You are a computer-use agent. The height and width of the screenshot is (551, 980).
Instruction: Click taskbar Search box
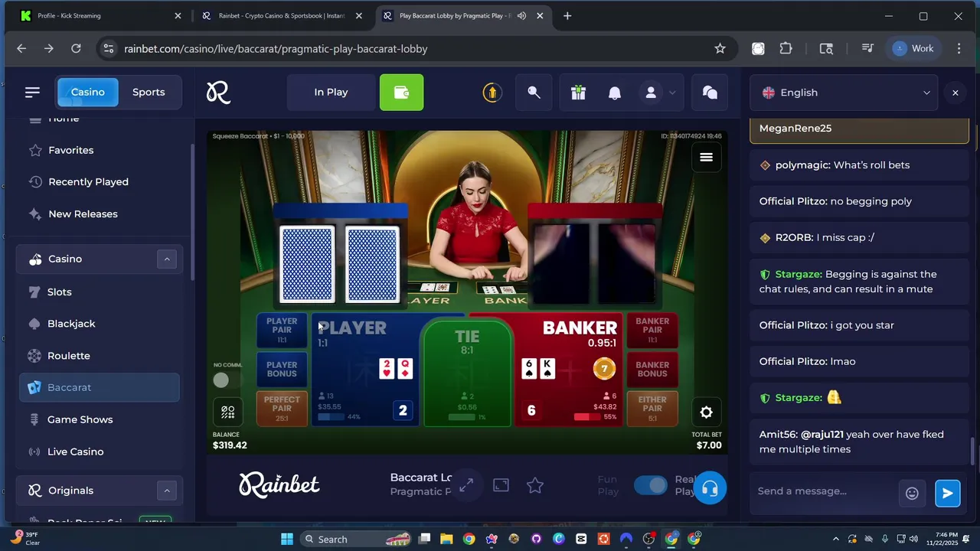point(356,539)
